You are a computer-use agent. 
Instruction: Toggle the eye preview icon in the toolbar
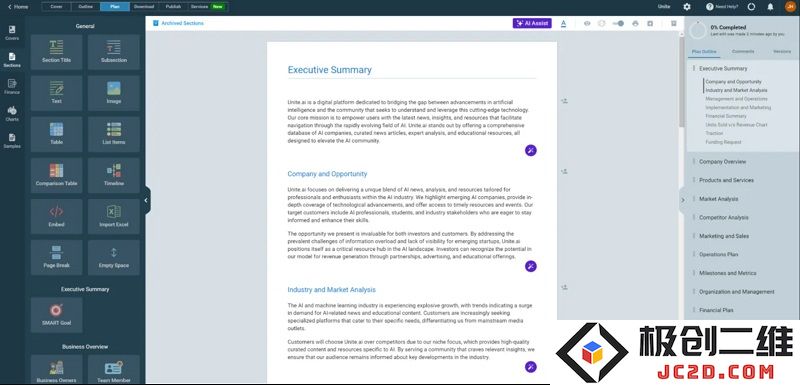(587, 23)
